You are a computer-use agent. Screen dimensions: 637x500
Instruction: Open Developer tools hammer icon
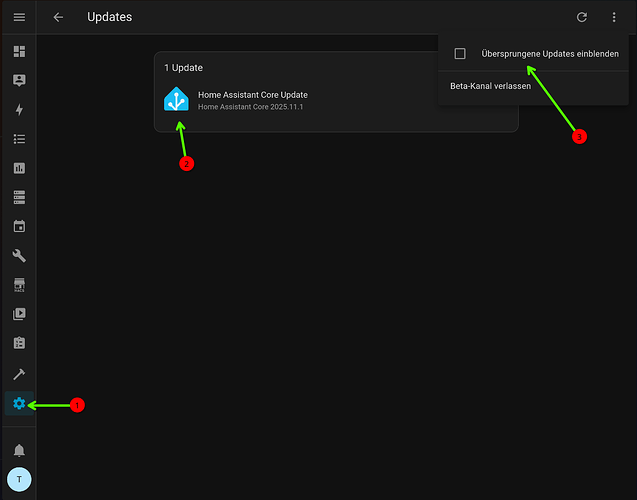(x=19, y=373)
